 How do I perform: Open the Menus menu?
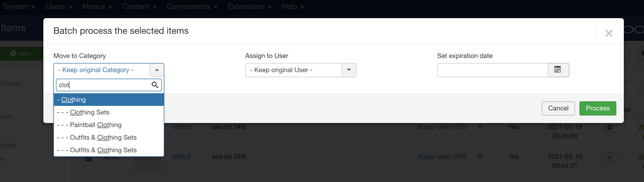[97, 7]
